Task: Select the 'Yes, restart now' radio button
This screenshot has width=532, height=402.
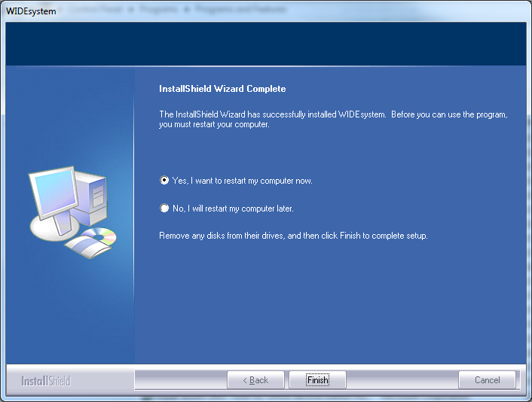Action: (164, 181)
